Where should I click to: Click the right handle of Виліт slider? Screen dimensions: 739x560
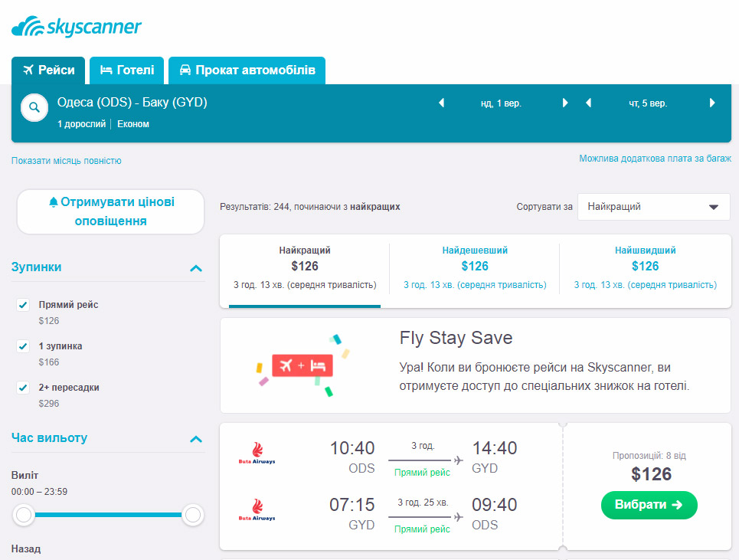[x=193, y=515]
